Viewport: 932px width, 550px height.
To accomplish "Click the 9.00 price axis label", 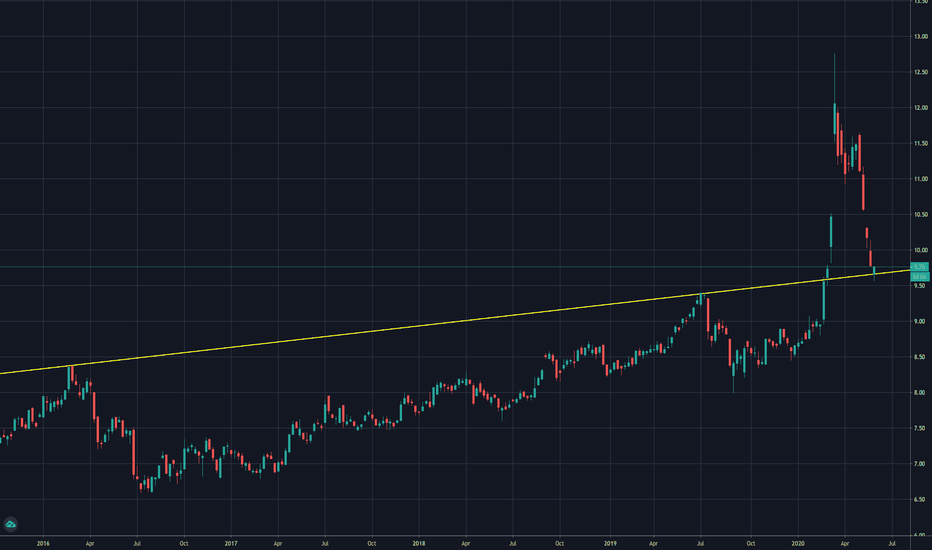I will click(921, 322).
